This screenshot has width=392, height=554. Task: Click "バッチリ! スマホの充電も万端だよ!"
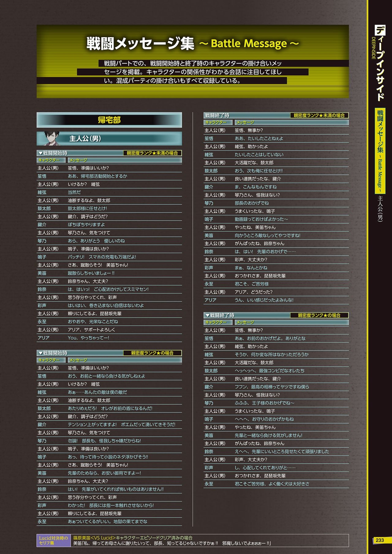point(102,257)
